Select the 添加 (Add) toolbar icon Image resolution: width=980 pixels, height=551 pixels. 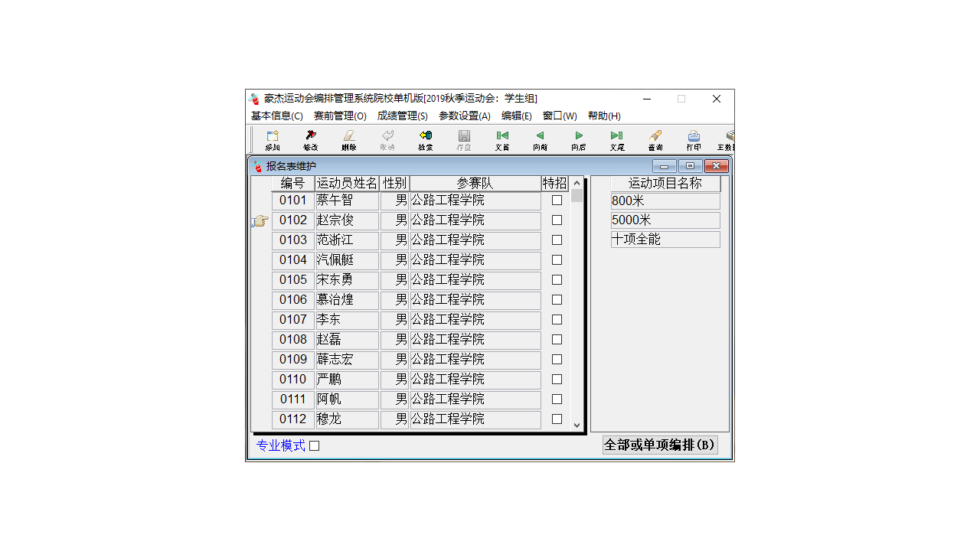tap(272, 139)
